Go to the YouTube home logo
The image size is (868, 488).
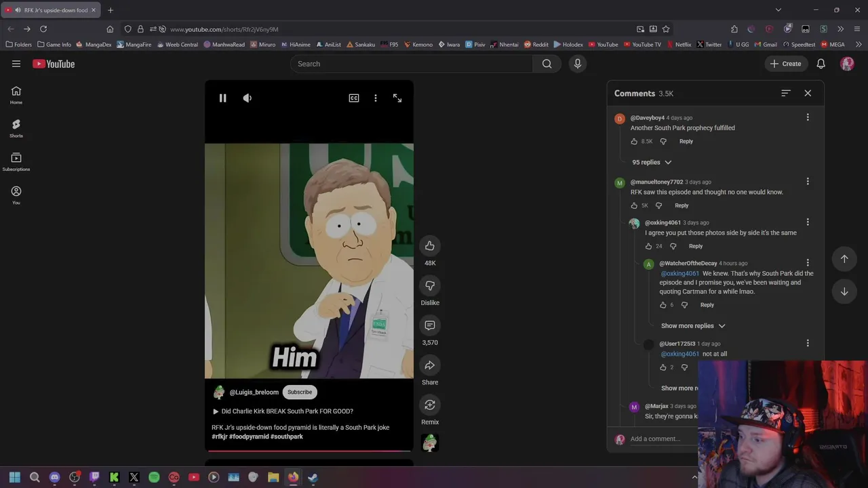click(x=54, y=64)
